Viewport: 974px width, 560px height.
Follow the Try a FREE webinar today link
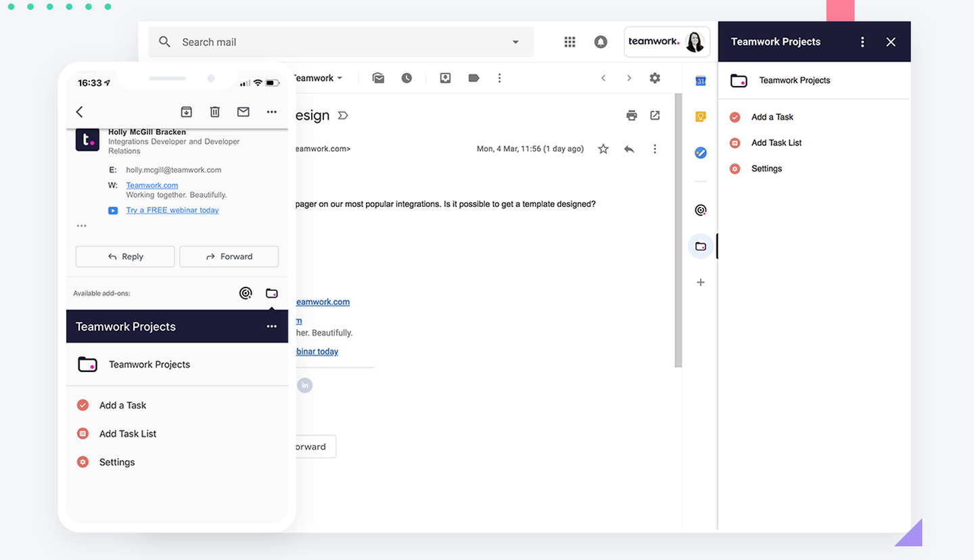pyautogui.click(x=172, y=210)
